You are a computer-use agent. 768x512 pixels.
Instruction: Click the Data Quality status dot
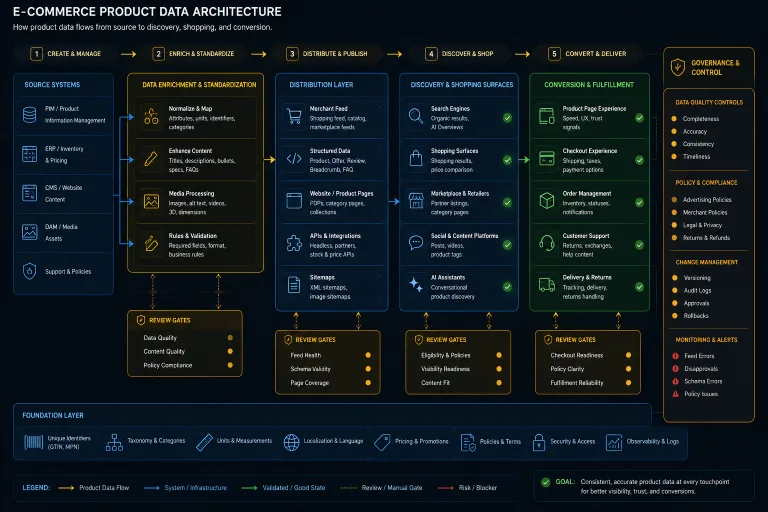(x=230, y=338)
